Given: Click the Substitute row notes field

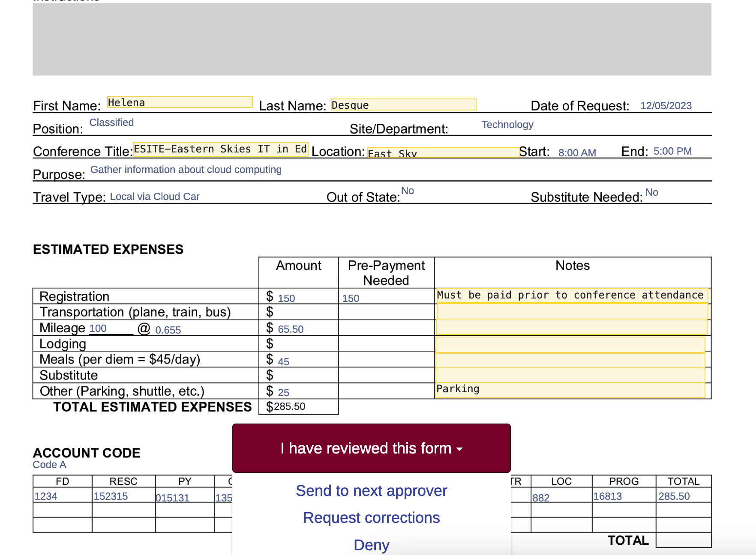Looking at the screenshot, I should (570, 375).
